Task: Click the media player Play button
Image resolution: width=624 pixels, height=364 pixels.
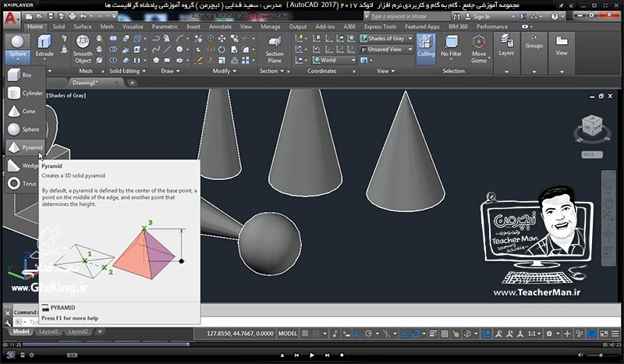Action: (311, 355)
